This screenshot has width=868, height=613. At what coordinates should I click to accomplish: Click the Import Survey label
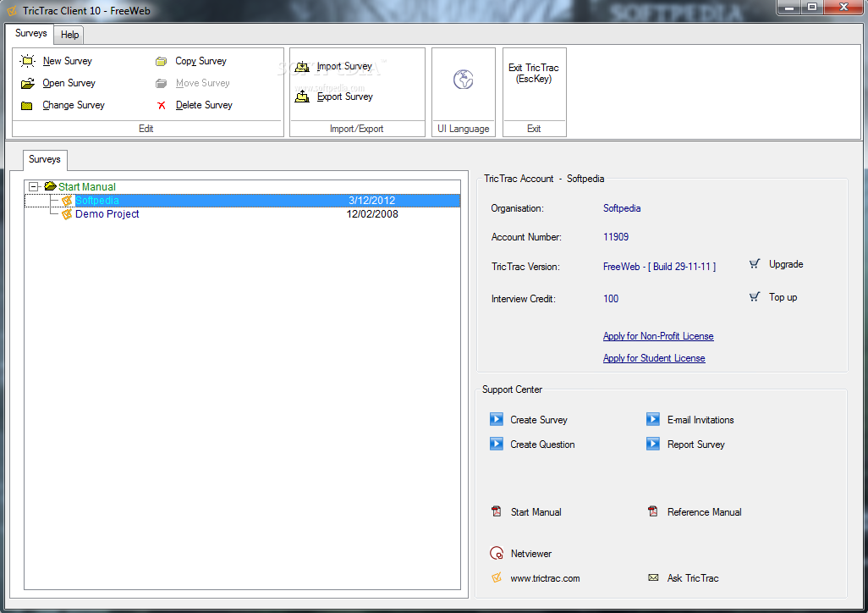tap(344, 67)
